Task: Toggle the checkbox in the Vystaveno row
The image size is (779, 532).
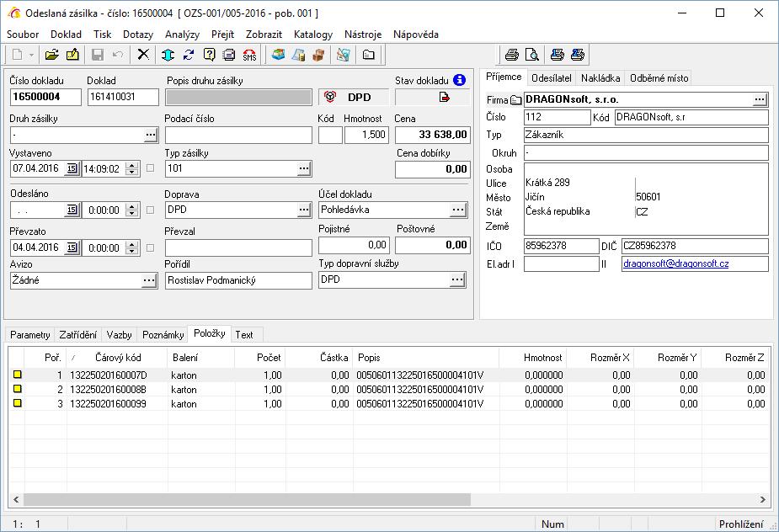Action: click(x=151, y=168)
